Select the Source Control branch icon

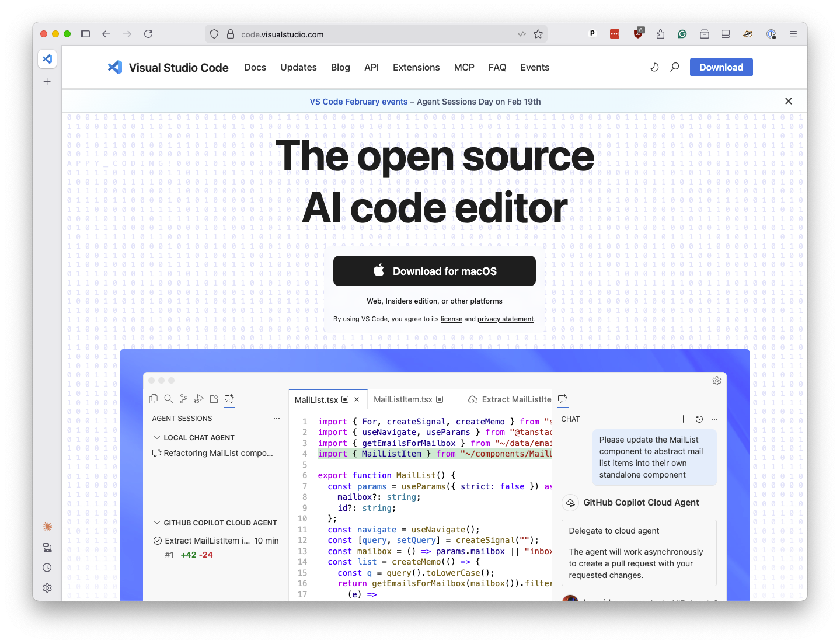183,399
